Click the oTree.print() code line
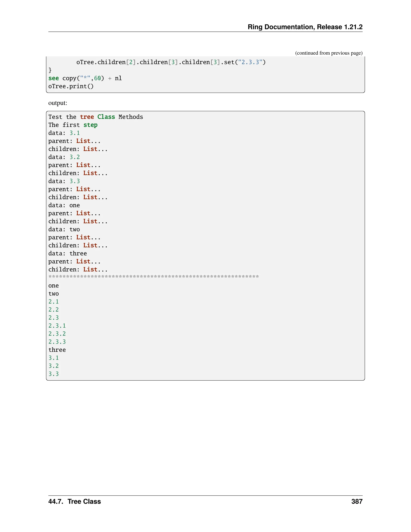This screenshot has height=532, width=411. pos(71,86)
